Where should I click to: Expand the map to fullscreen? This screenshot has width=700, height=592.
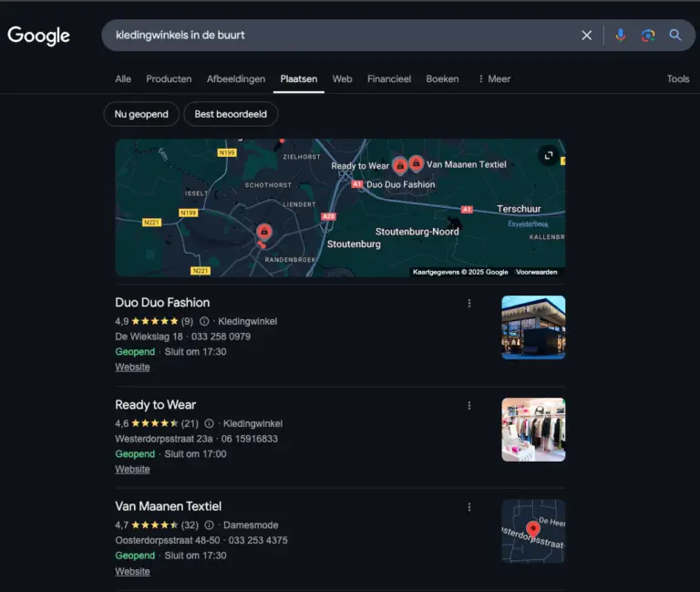click(x=549, y=156)
